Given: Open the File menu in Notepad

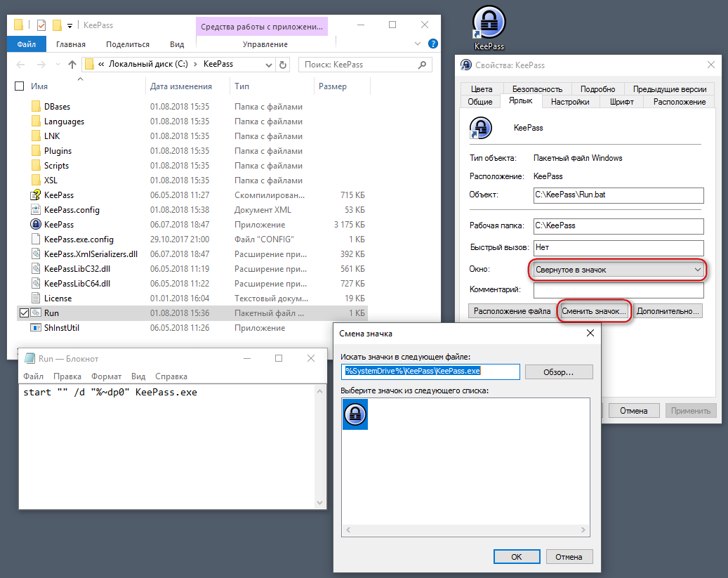Looking at the screenshot, I should pyautogui.click(x=34, y=376).
